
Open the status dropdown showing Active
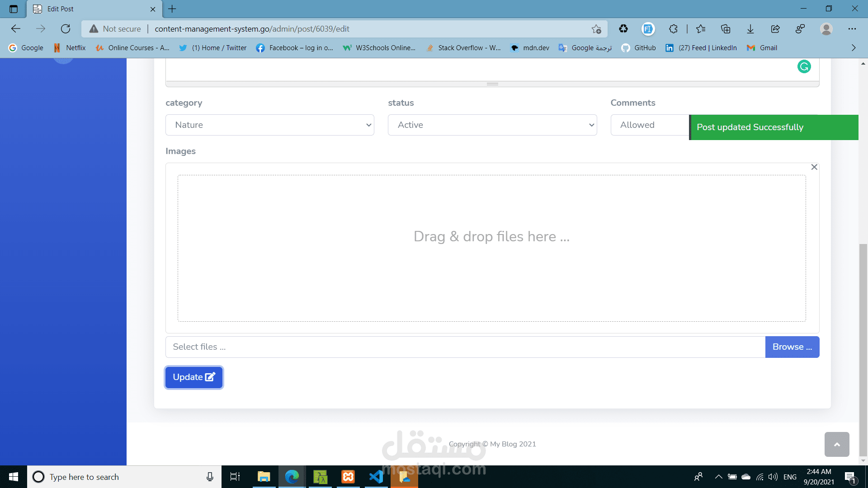[492, 125]
